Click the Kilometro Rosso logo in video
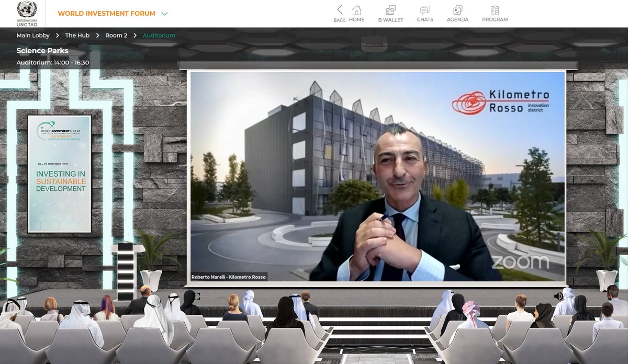Viewport: 628px width, 364px height. click(501, 101)
